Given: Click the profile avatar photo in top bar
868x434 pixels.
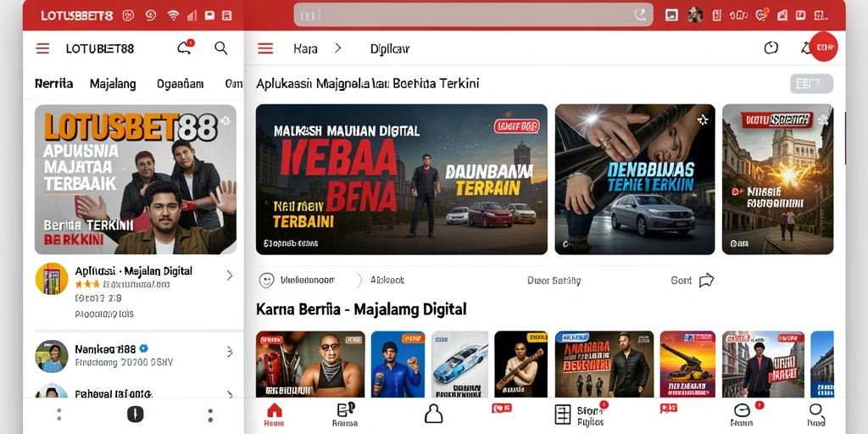Looking at the screenshot, I should coord(695,15).
